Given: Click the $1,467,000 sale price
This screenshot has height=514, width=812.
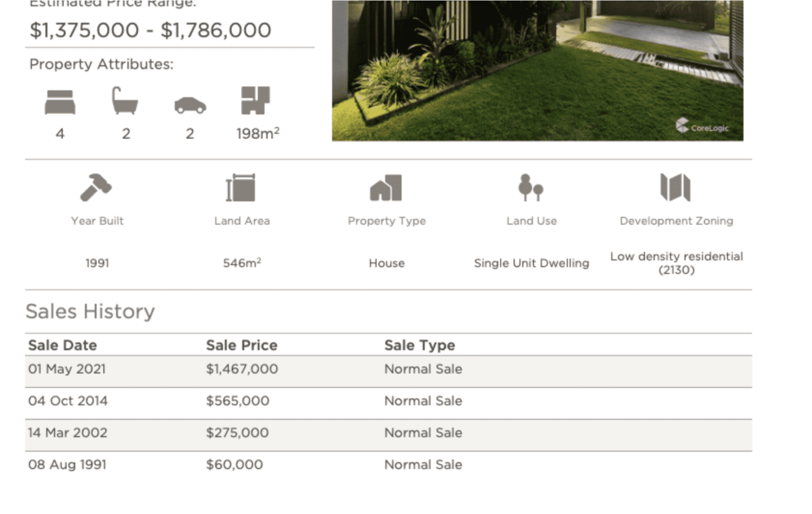Looking at the screenshot, I should (x=242, y=369).
